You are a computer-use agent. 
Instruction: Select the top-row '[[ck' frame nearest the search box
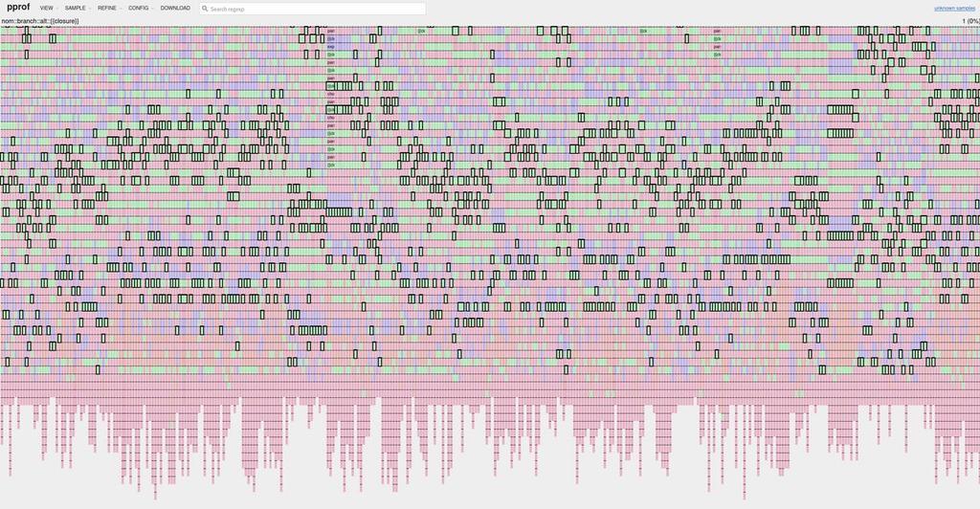tap(421, 31)
